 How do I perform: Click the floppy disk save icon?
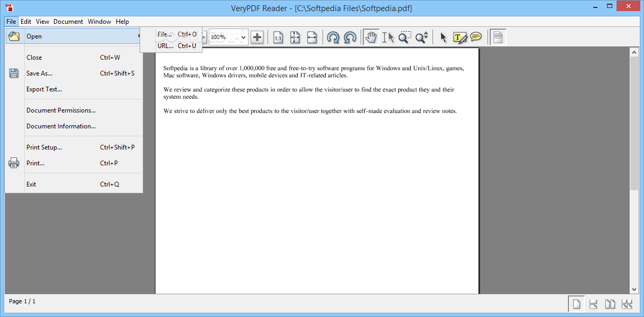14,73
